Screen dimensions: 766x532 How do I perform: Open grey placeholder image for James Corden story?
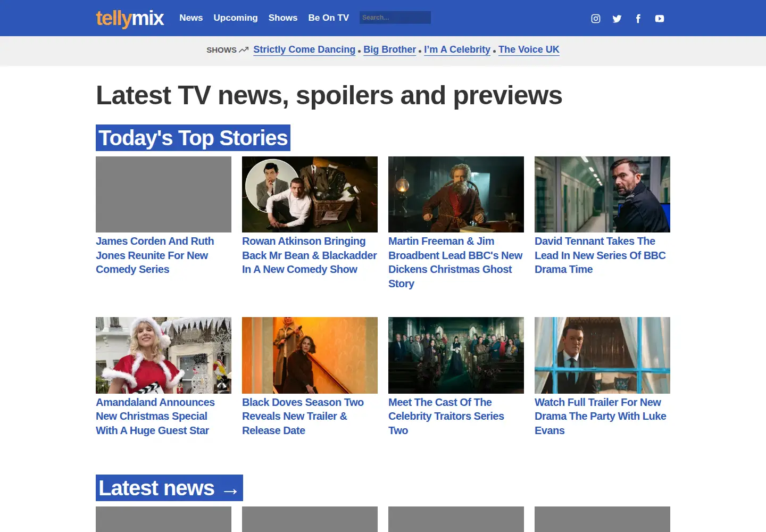click(163, 194)
